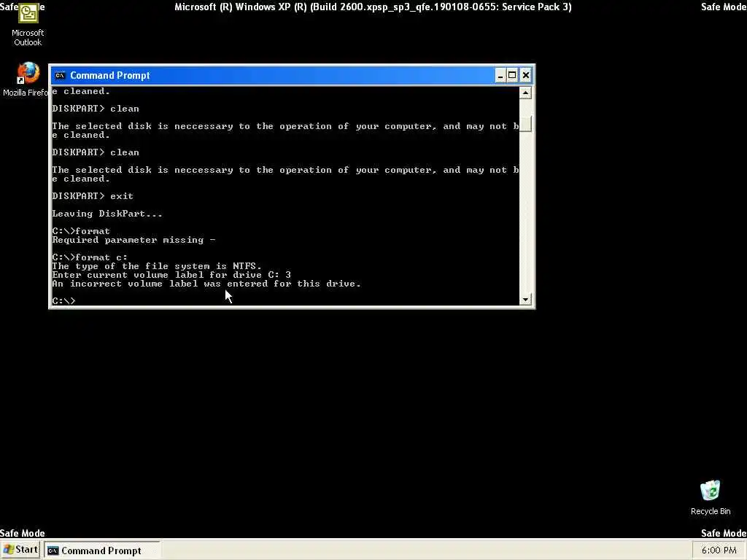Close the Command Prompt window
Viewport: 747px width, 560px height.
(x=525, y=75)
